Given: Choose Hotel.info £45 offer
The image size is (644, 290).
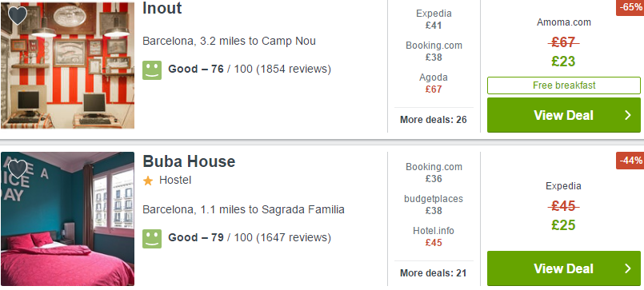Looking at the screenshot, I should click(434, 236).
